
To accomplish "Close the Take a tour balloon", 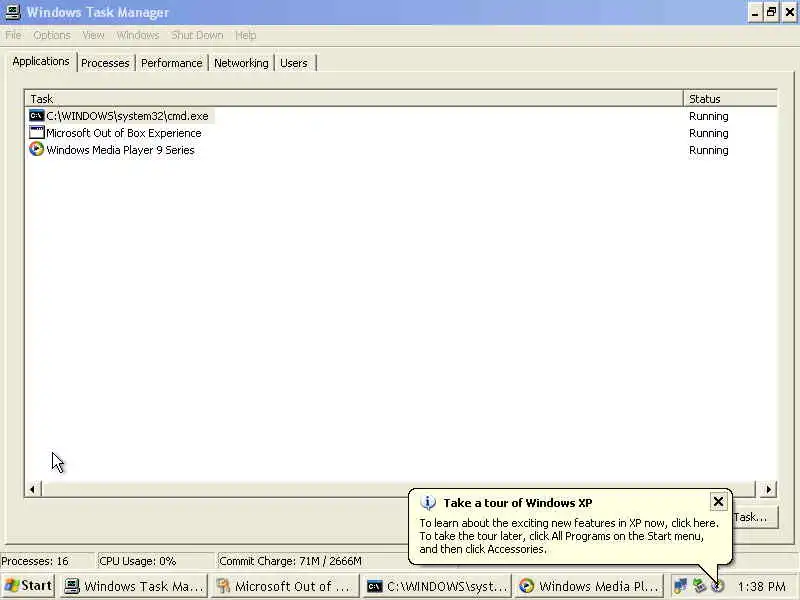I will [718, 502].
